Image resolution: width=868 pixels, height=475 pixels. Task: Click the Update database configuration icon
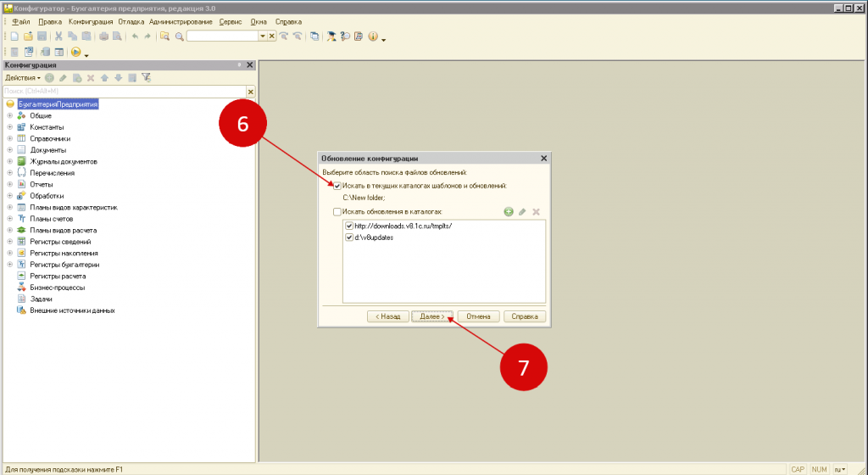click(x=46, y=52)
